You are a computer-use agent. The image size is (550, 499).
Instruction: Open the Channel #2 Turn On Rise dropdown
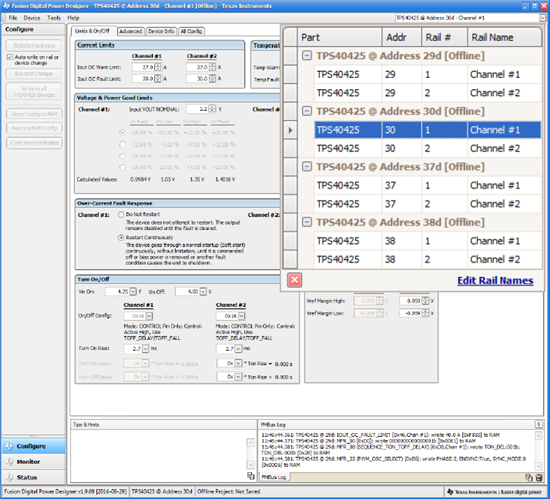click(238, 349)
